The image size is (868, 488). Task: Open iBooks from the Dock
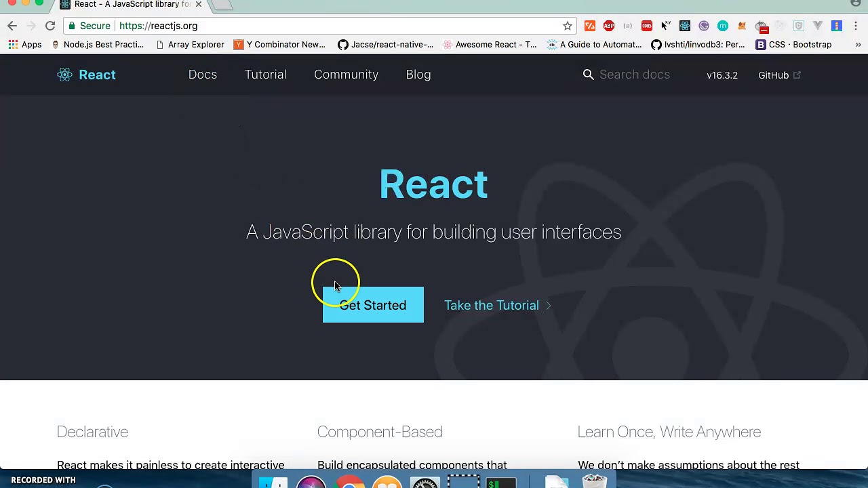pyautogui.click(x=387, y=483)
